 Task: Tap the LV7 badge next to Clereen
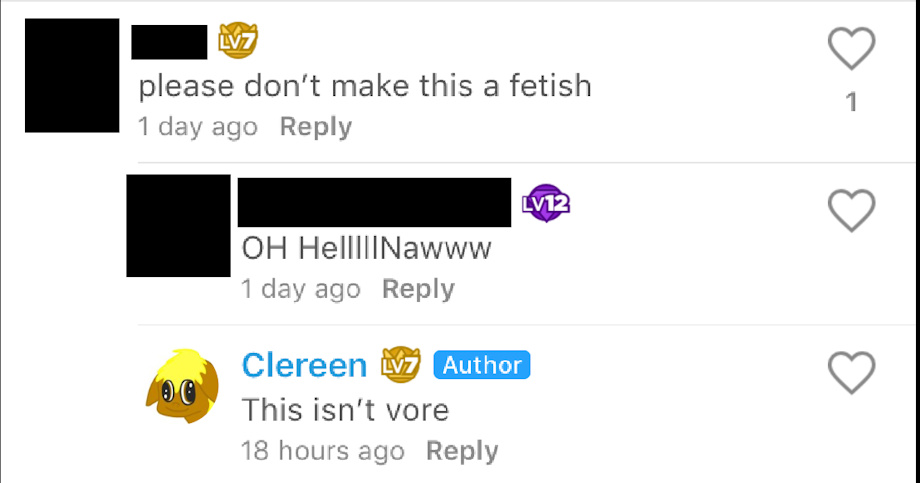click(x=401, y=364)
